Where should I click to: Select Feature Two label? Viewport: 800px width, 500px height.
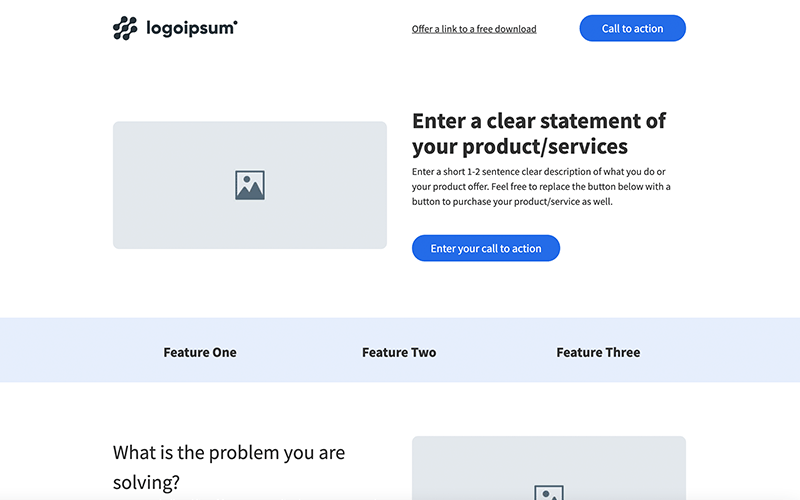tap(399, 352)
